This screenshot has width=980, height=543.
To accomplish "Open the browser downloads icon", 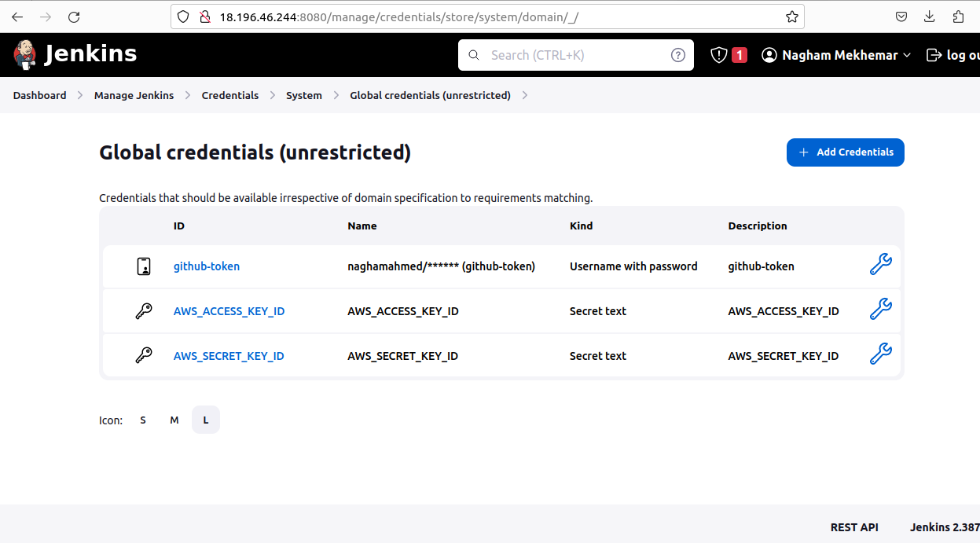I will 930,17.
